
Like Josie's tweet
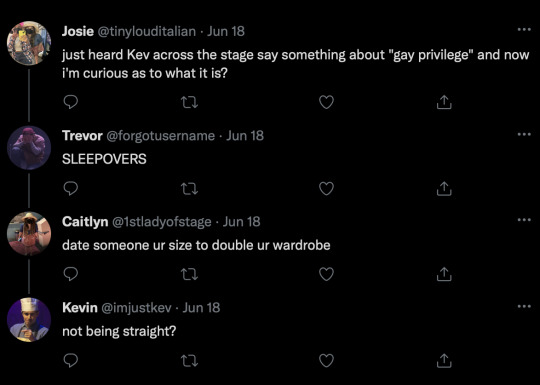pos(326,102)
